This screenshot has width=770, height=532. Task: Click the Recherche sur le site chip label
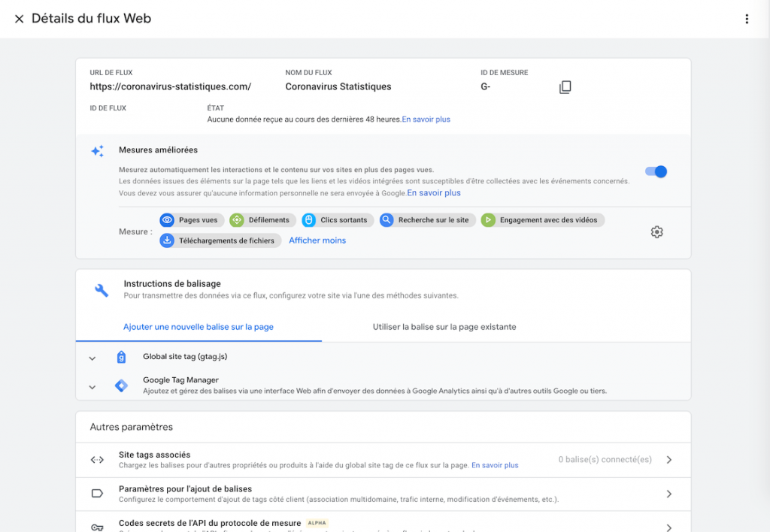tap(434, 220)
